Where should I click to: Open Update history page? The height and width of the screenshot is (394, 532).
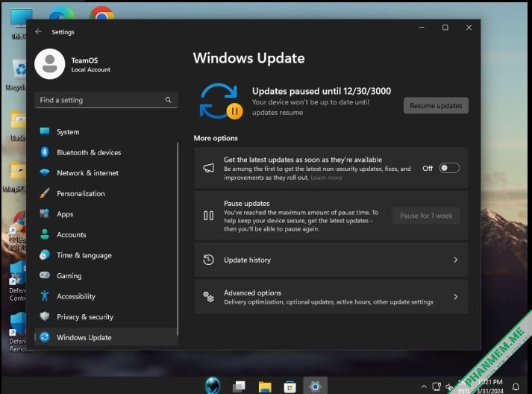[x=331, y=260]
